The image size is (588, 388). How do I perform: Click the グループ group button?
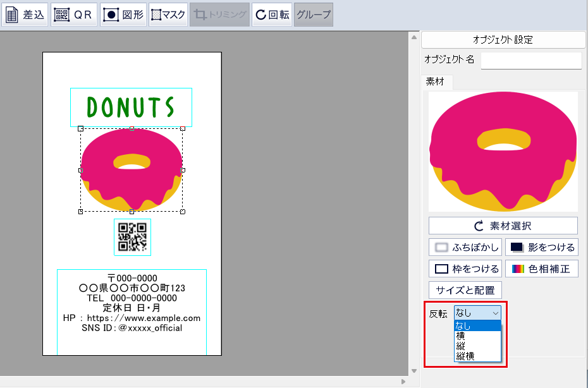coord(314,15)
